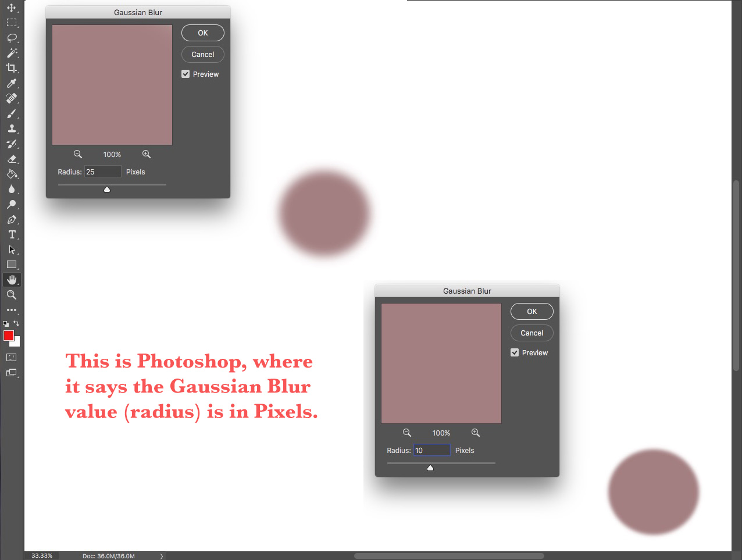This screenshot has height=560, width=742.
Task: Select the Horizontal Type tool
Action: click(x=12, y=234)
